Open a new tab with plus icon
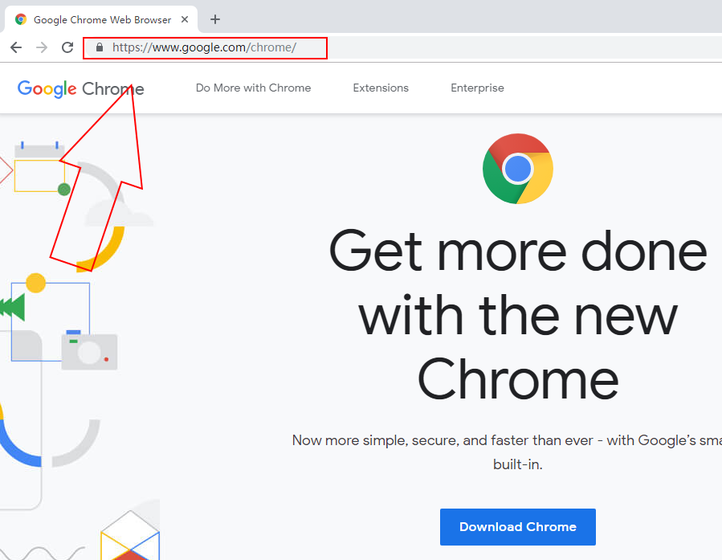Image resolution: width=722 pixels, height=560 pixels. click(x=215, y=19)
